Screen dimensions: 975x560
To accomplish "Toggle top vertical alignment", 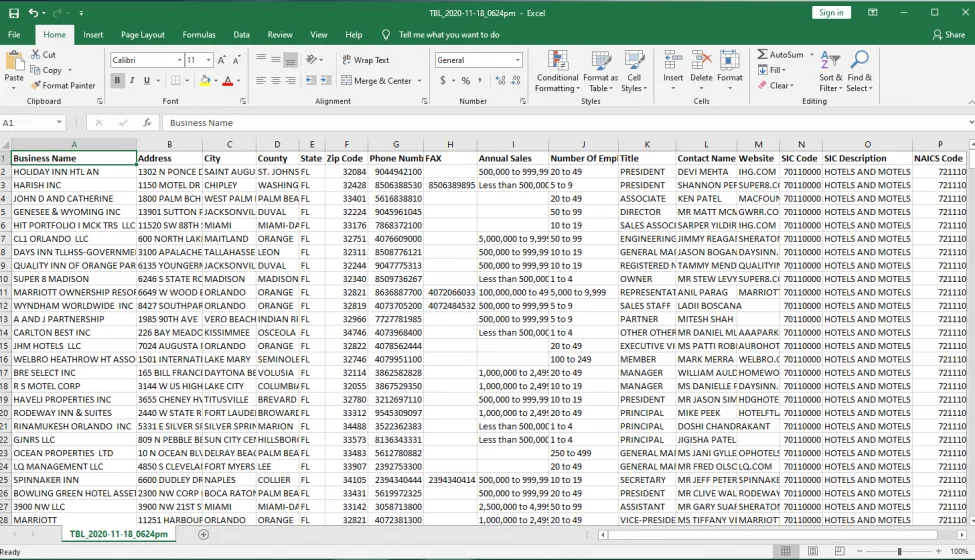I will pos(261,60).
